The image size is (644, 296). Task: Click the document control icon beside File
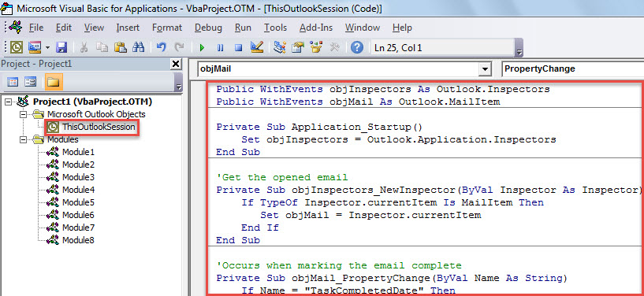[x=16, y=28]
